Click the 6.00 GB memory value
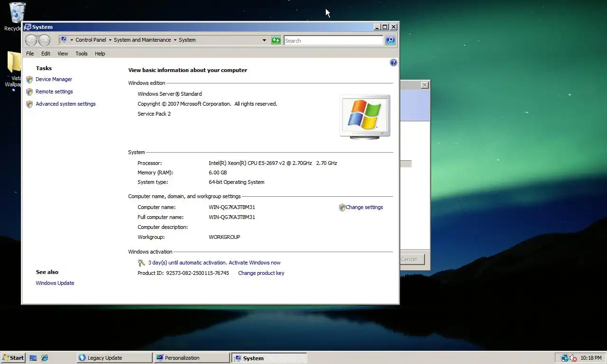This screenshot has width=607, height=364. (218, 173)
